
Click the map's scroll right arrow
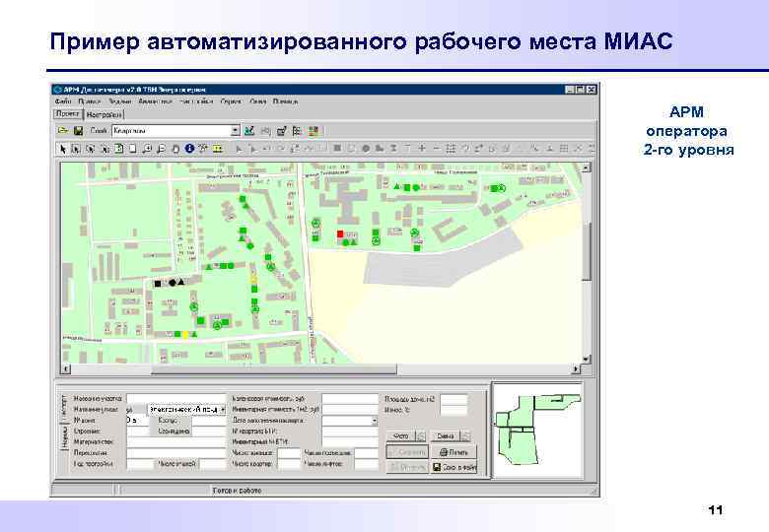click(577, 368)
